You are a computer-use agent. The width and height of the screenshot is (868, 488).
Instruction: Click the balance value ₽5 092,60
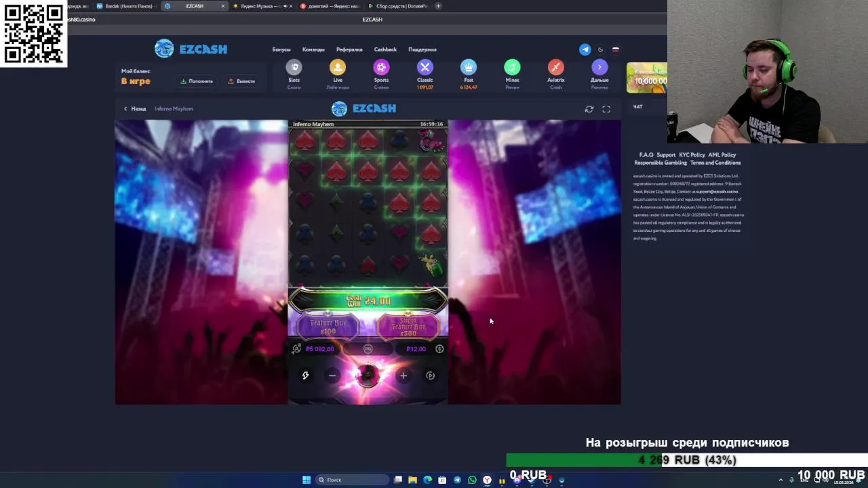319,349
